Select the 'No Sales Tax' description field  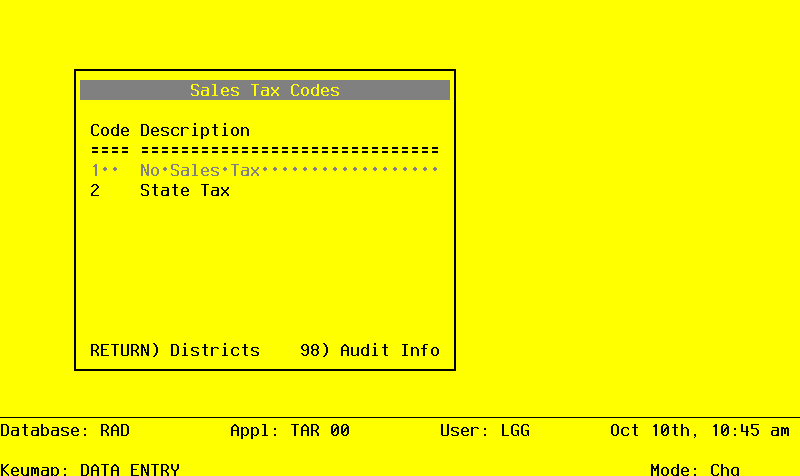pos(289,170)
